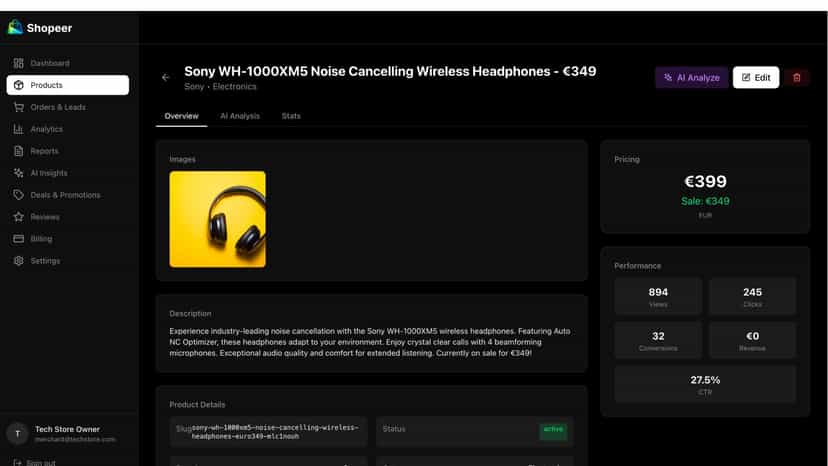The image size is (828, 466).
Task: Click the Products box icon
Action: [18, 85]
